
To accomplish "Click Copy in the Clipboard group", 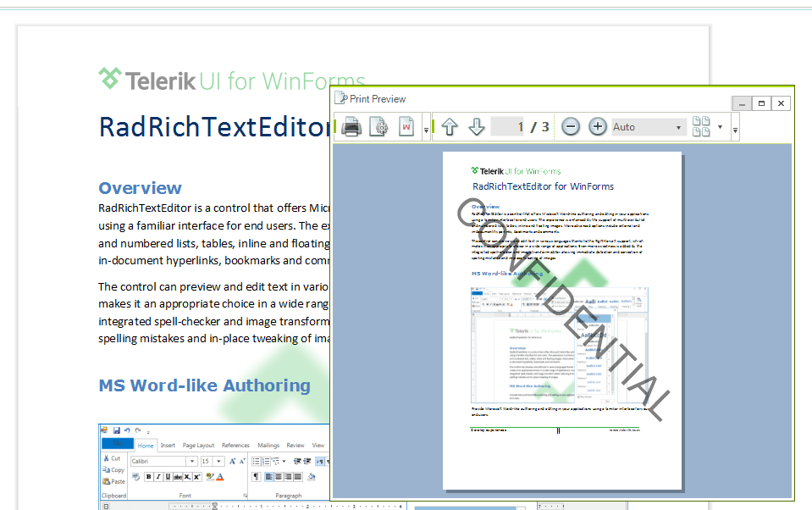I will (113, 469).
